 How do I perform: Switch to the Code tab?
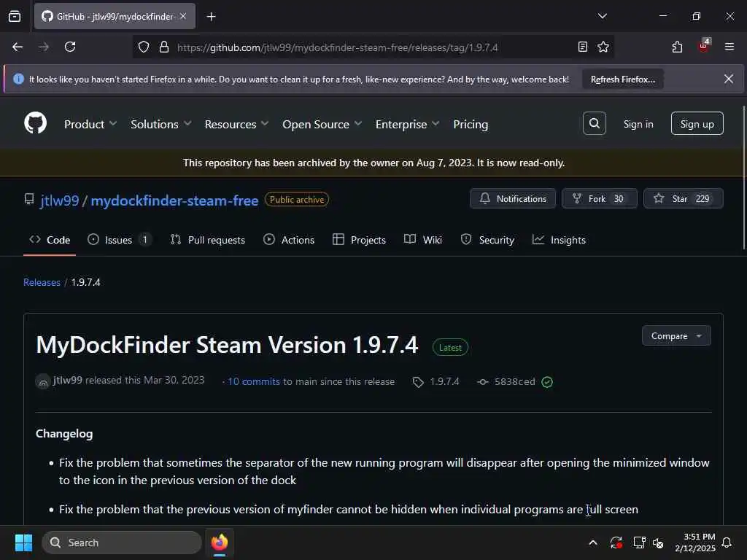click(50, 240)
